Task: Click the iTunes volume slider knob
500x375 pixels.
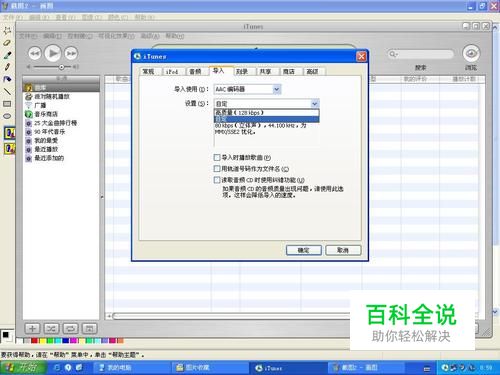Action: [61, 67]
